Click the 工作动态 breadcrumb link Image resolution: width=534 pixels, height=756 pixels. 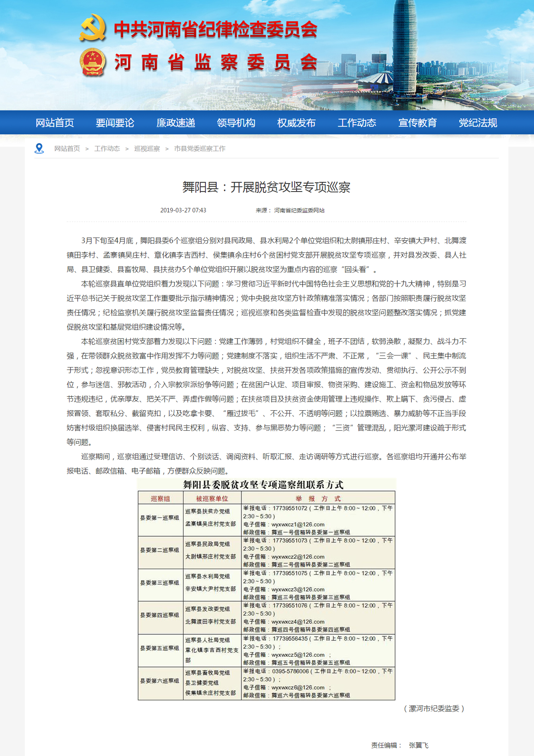pyautogui.click(x=107, y=148)
